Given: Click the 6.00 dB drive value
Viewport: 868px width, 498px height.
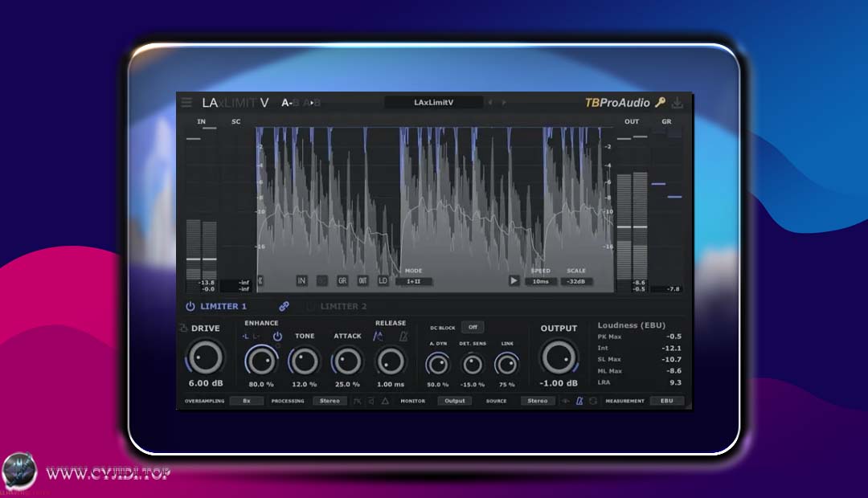Looking at the screenshot, I should click(x=206, y=383).
